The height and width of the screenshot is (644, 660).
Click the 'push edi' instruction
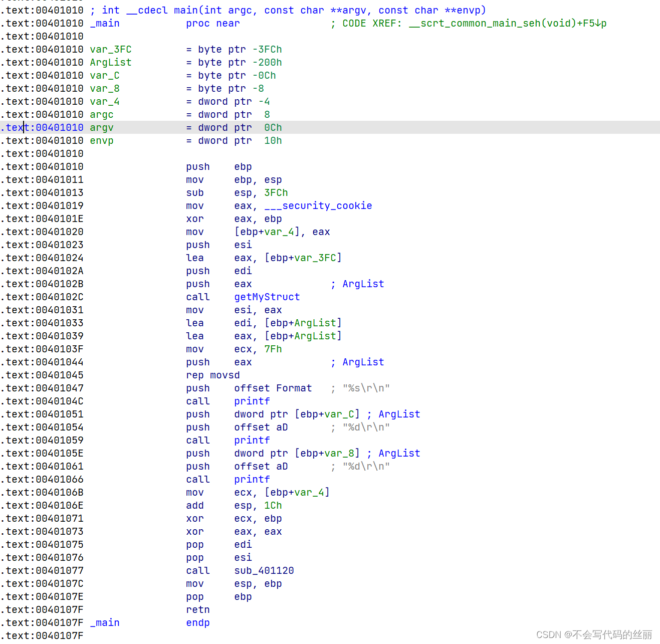tap(218, 271)
